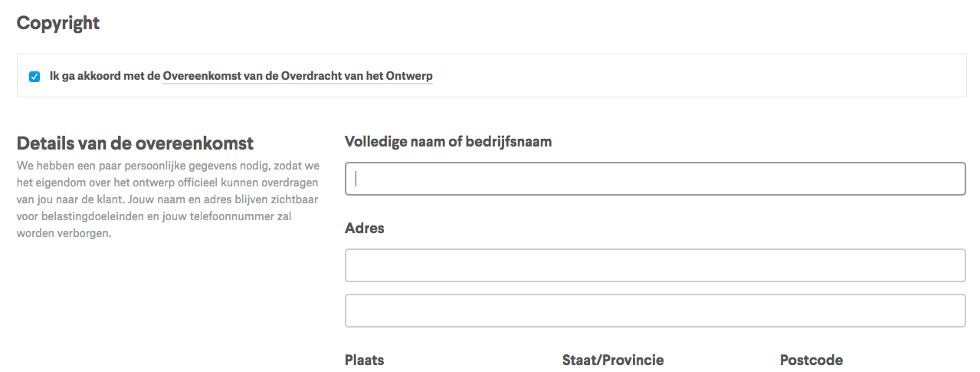Click the 'Staat/Provincie' field label
This screenshot has width=980, height=372.
coord(613,360)
